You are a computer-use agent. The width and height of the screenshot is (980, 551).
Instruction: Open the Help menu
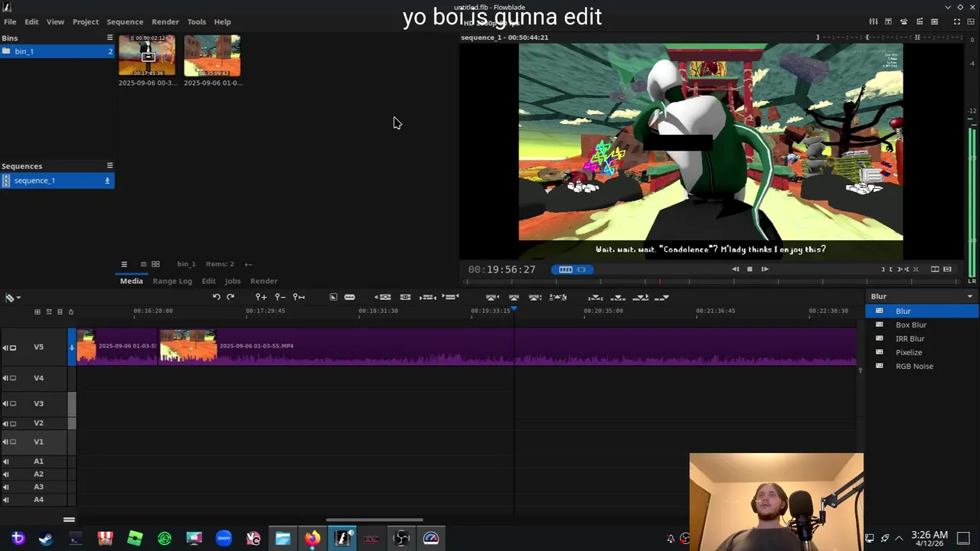223,21
